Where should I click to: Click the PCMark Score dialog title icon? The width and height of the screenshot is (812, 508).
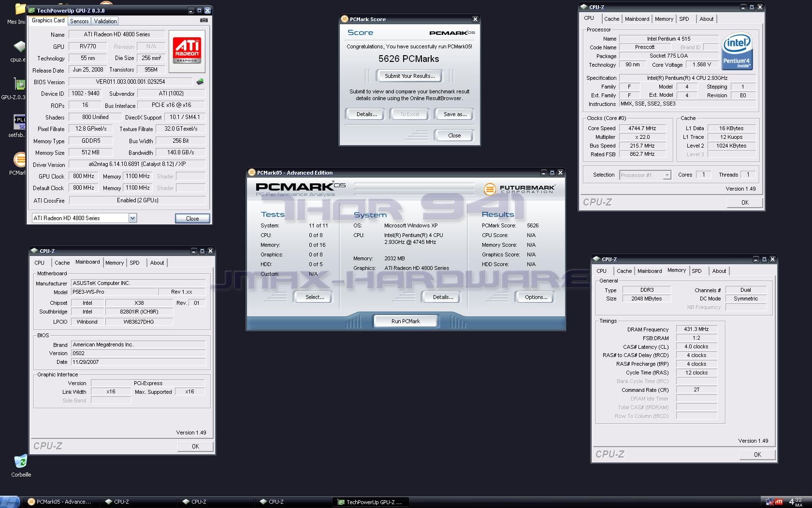tap(345, 19)
